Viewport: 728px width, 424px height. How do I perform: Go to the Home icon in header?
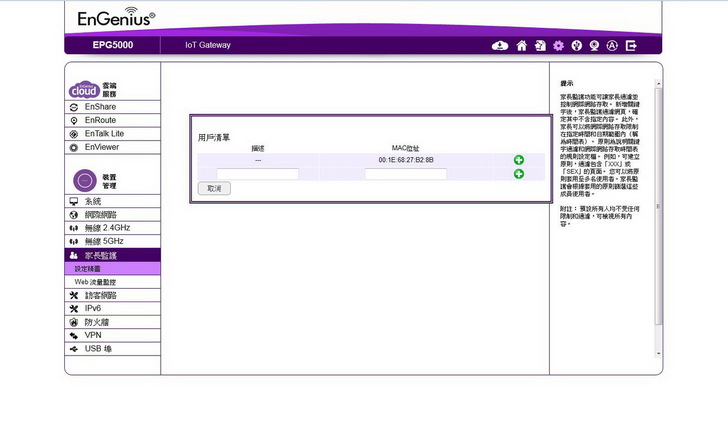point(521,45)
